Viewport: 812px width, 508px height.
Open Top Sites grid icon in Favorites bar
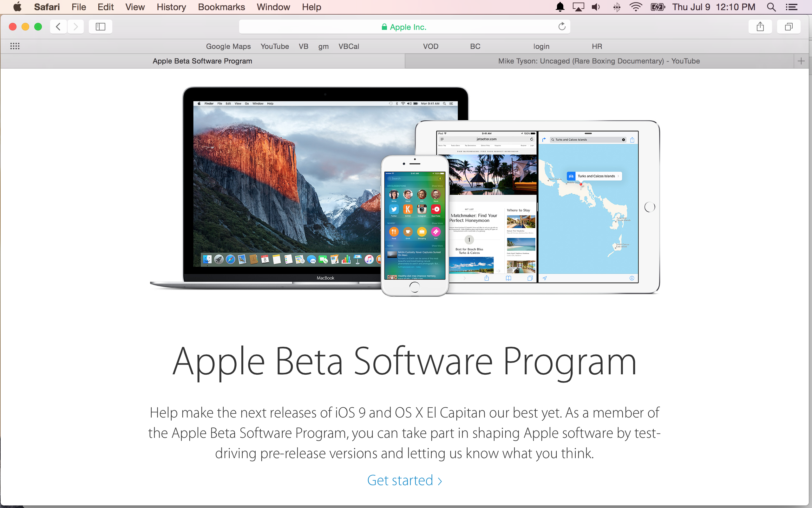click(15, 46)
